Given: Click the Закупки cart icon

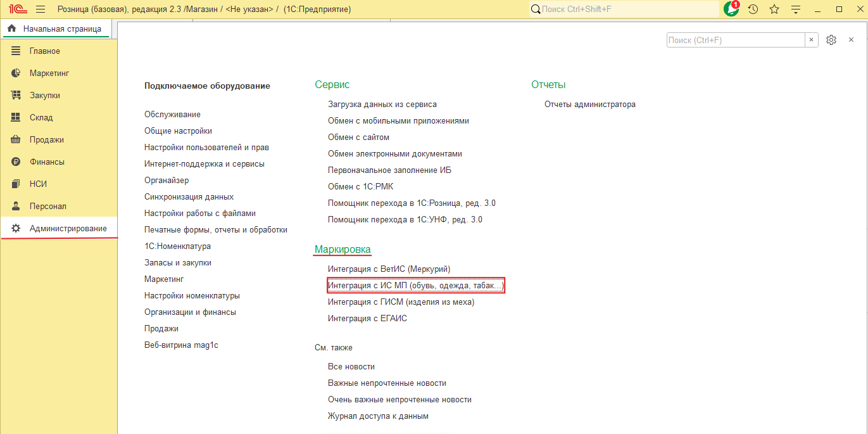Looking at the screenshot, I should click(16, 95).
